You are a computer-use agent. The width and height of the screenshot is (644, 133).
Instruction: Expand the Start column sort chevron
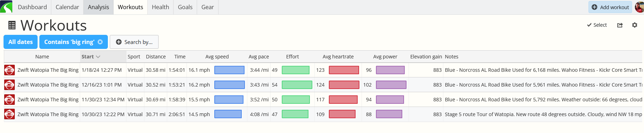(98, 57)
